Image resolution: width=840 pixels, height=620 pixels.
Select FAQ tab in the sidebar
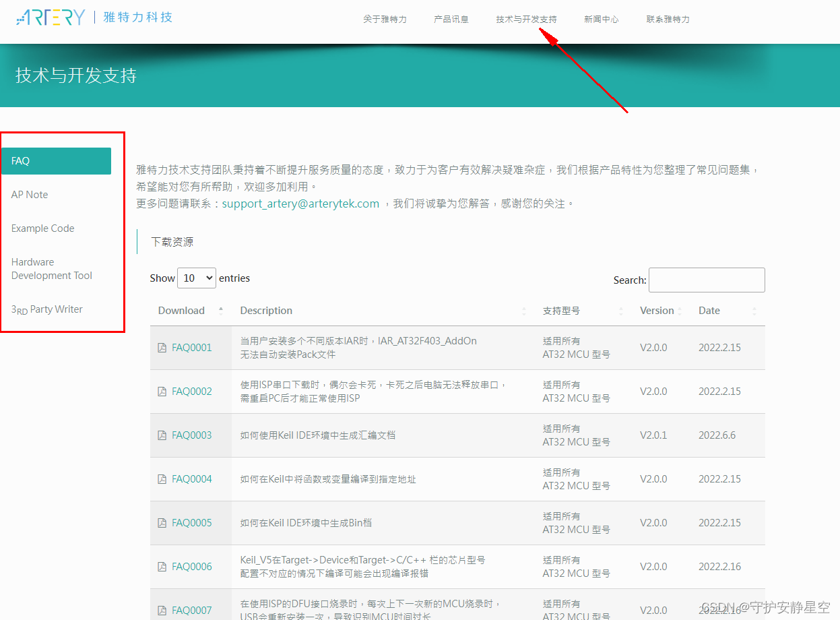tap(56, 161)
